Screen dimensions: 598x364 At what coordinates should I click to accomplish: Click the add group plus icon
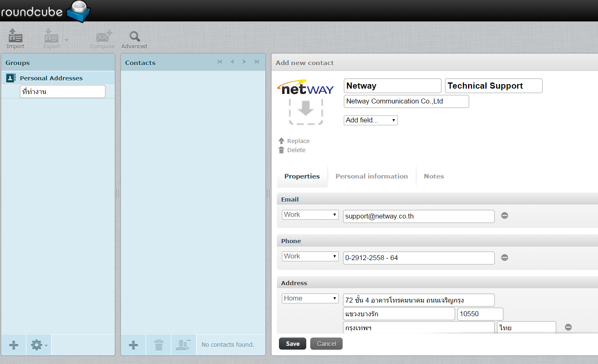point(14,345)
